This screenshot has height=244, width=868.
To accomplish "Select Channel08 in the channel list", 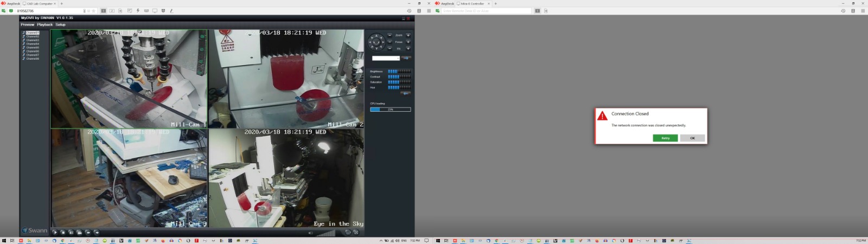I will click(33, 59).
